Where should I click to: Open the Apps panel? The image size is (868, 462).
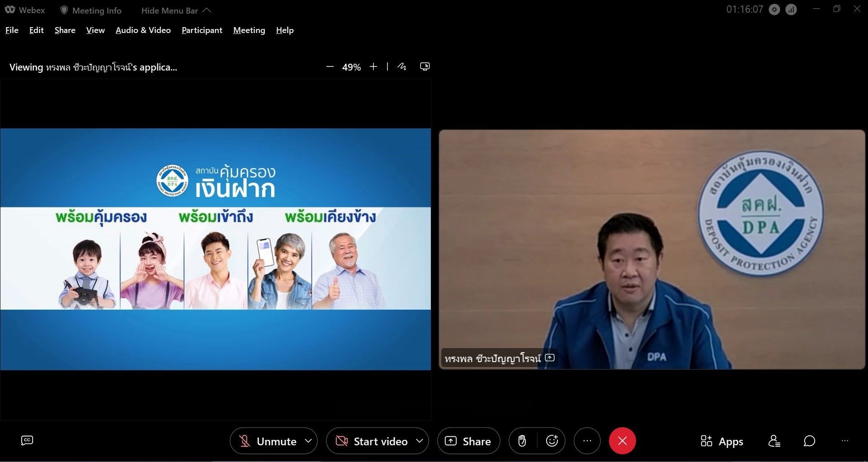(722, 441)
